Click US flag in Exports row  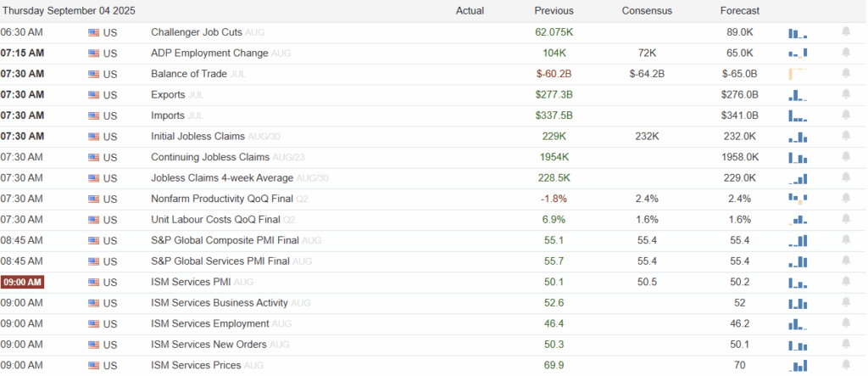tap(93, 94)
